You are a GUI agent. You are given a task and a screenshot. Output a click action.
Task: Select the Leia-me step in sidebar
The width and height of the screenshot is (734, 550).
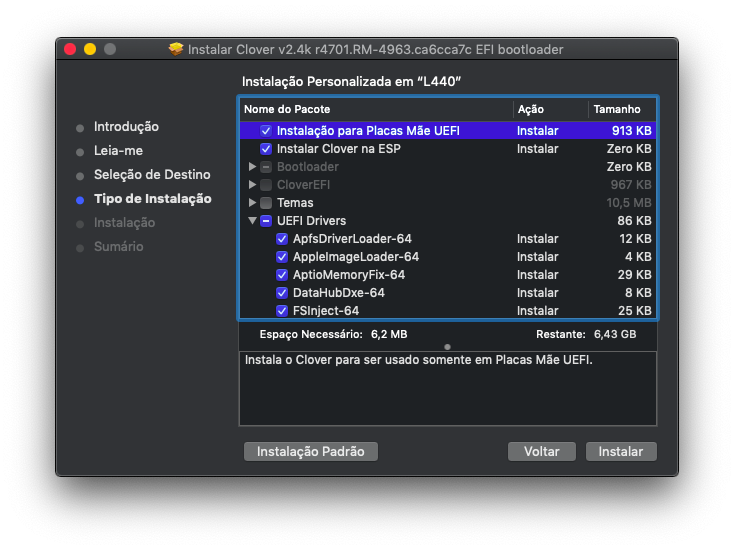[118, 151]
